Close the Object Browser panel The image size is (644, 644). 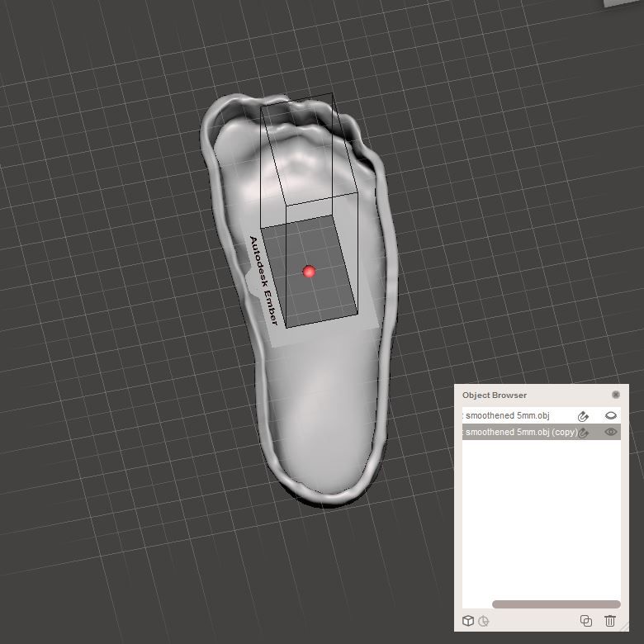pos(615,395)
